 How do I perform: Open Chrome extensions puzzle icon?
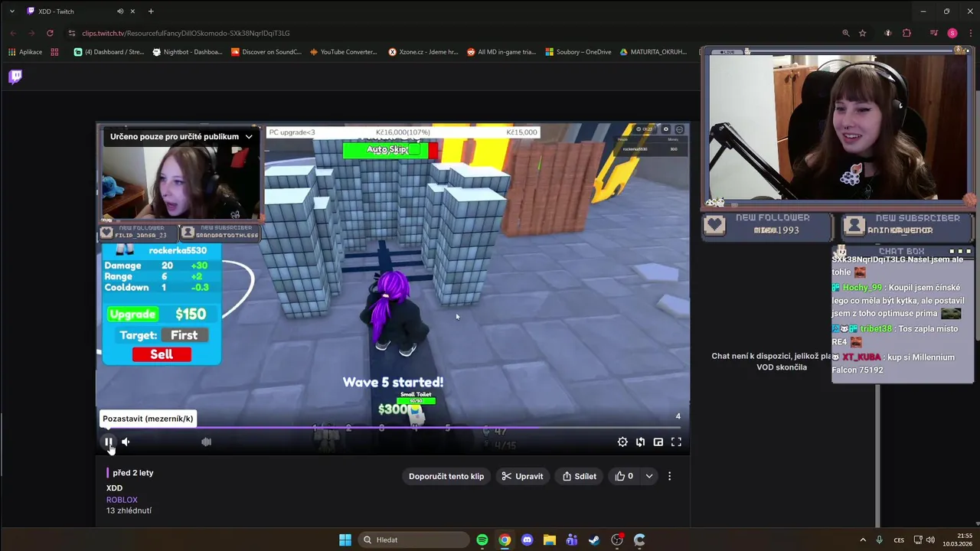[906, 33]
